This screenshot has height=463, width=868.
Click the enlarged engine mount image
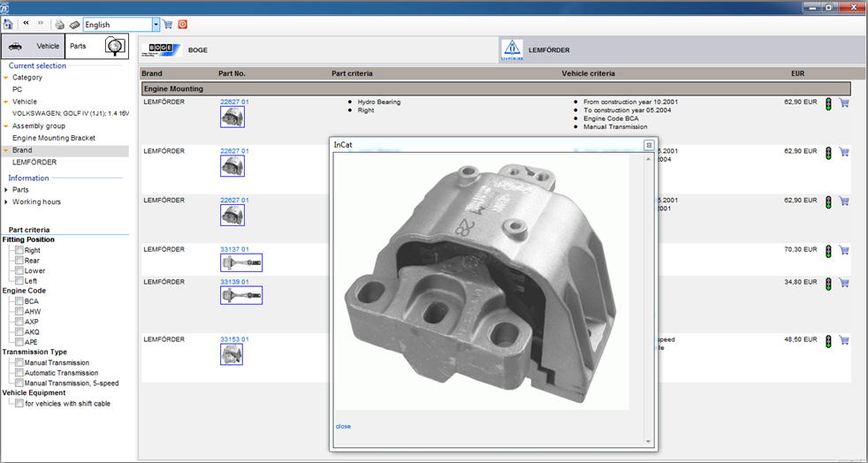(482, 282)
